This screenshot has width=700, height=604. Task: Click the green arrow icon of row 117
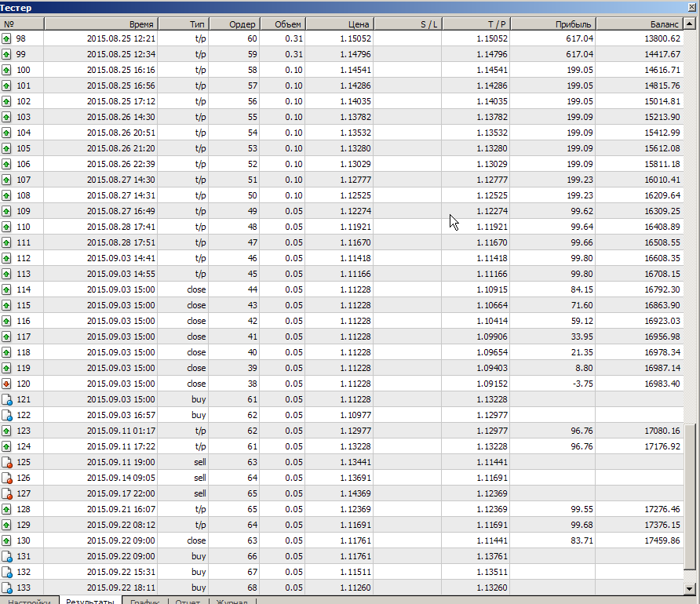point(6,337)
